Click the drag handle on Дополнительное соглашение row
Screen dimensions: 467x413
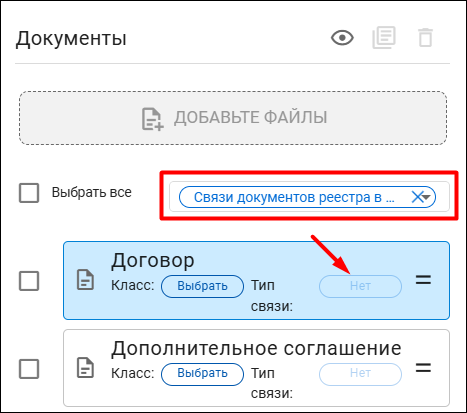pos(423,368)
